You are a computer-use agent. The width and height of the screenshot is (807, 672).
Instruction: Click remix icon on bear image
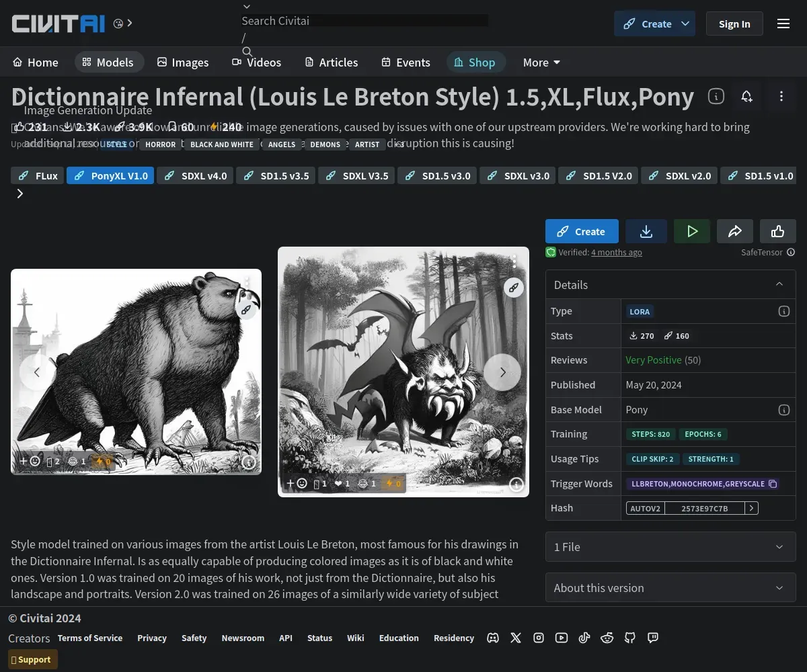click(x=247, y=309)
